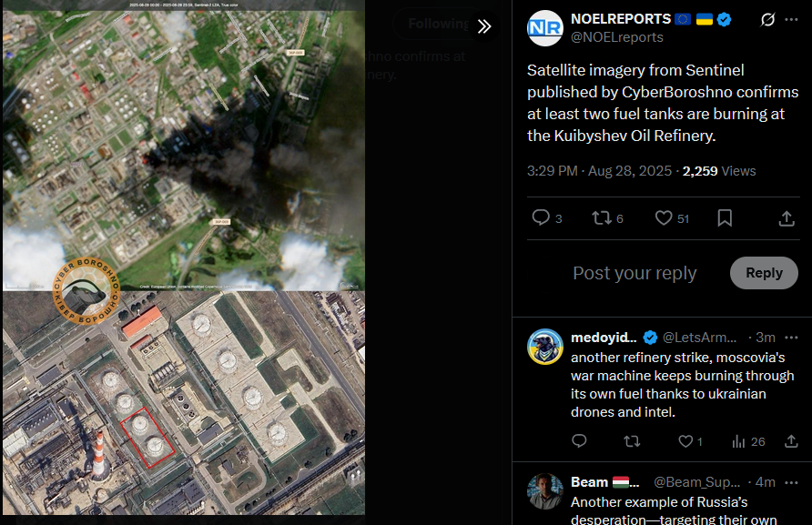This screenshot has height=525, width=812.
Task: Reply to medoyid's comment
Action: tap(579, 441)
